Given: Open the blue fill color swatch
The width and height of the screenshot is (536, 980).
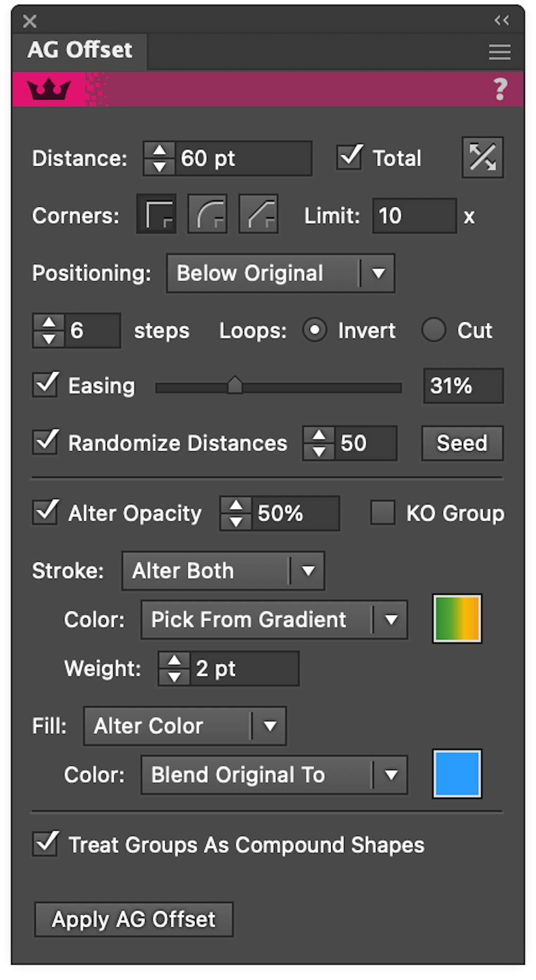Looking at the screenshot, I should pyautogui.click(x=457, y=774).
